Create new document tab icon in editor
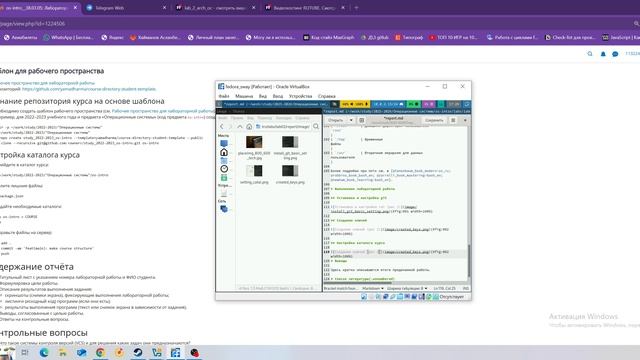 (362, 120)
